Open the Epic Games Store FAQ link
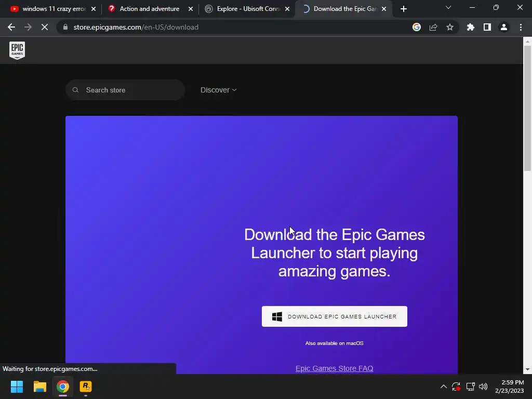 pyautogui.click(x=334, y=368)
